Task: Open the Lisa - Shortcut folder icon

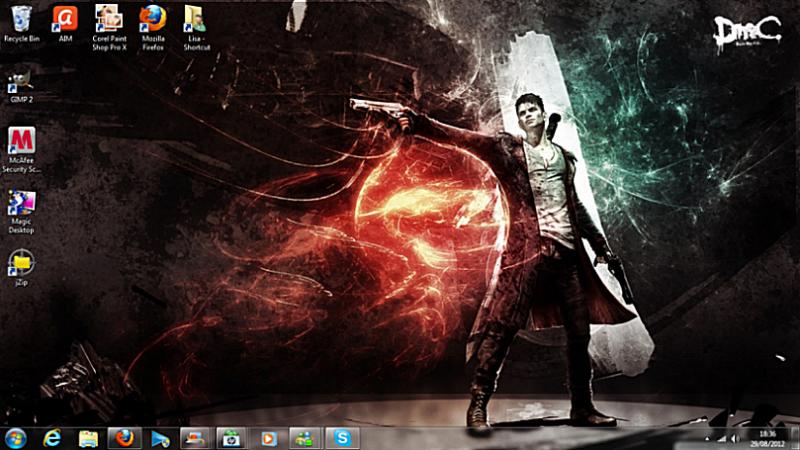Action: (196, 28)
